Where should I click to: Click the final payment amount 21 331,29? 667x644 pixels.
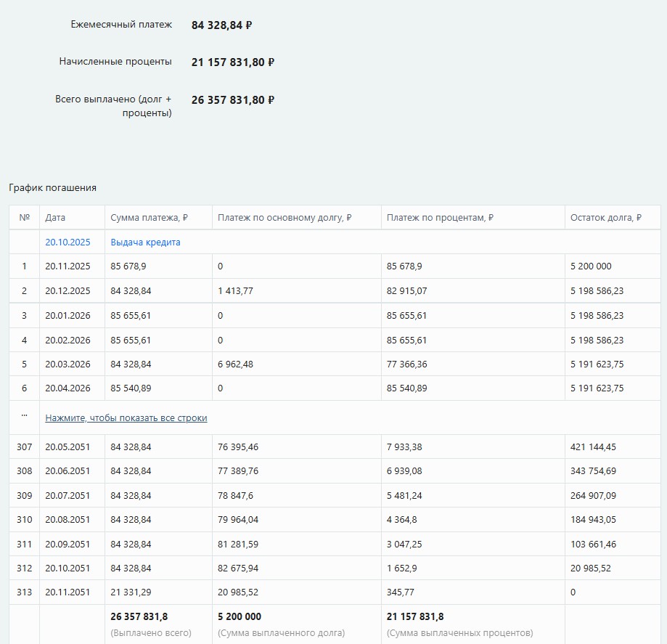131,592
